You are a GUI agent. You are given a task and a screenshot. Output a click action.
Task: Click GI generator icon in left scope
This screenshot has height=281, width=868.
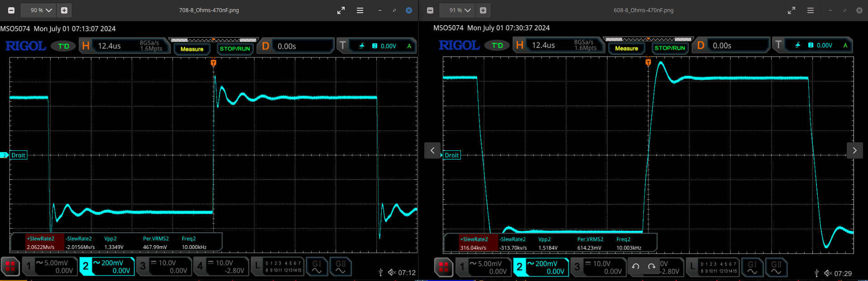(x=317, y=267)
